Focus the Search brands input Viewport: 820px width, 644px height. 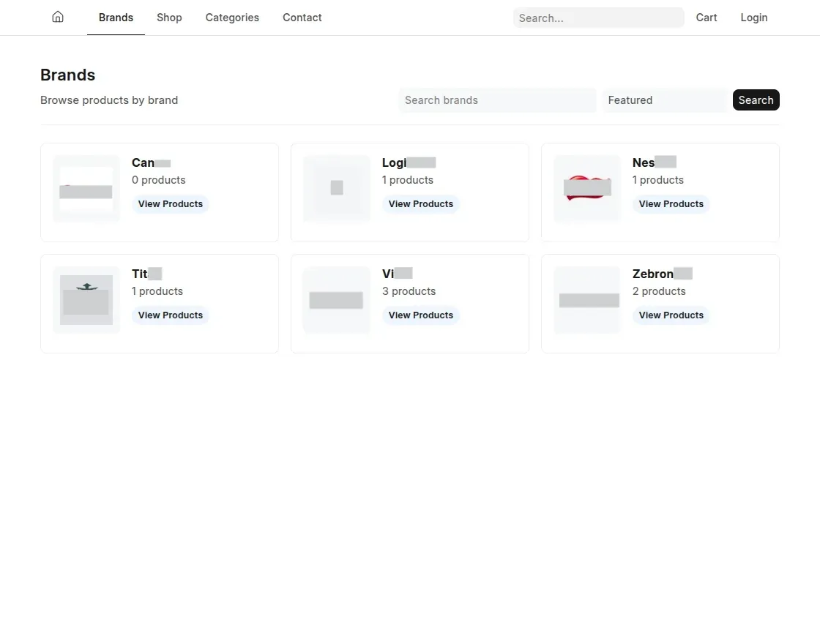pyautogui.click(x=497, y=100)
